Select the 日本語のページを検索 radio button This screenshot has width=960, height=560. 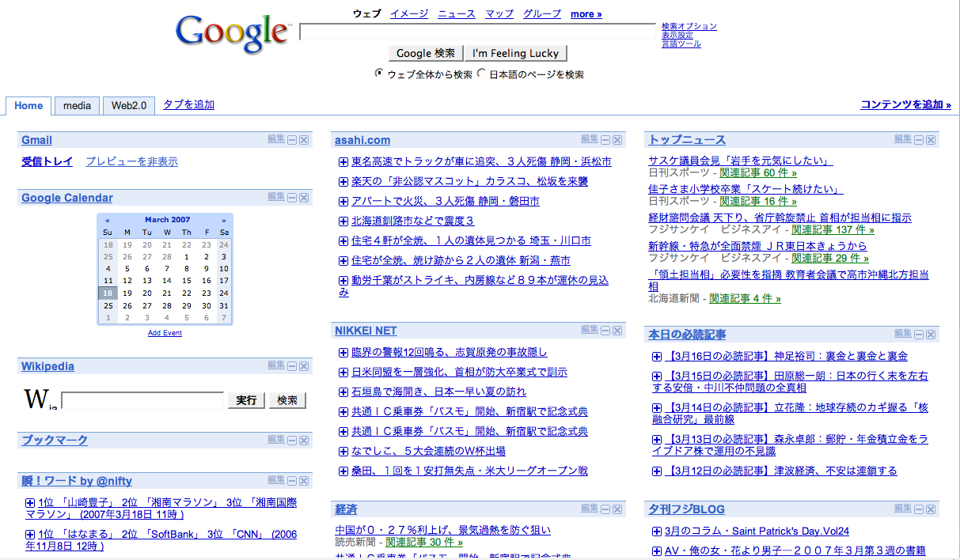[x=481, y=74]
